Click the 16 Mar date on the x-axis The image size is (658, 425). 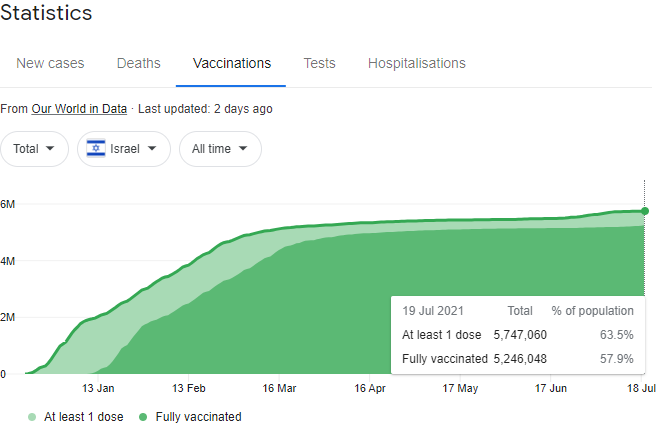coord(279,388)
